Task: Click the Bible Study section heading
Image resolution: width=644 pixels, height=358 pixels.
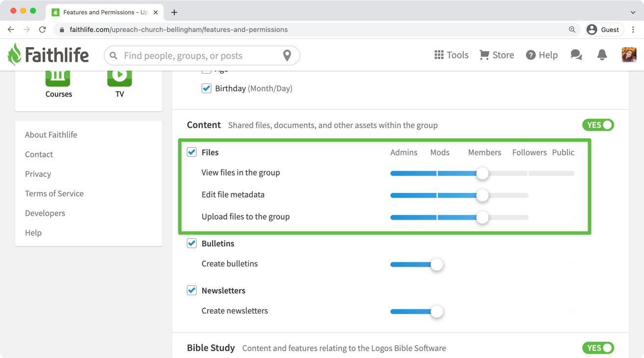Action: pos(211,348)
